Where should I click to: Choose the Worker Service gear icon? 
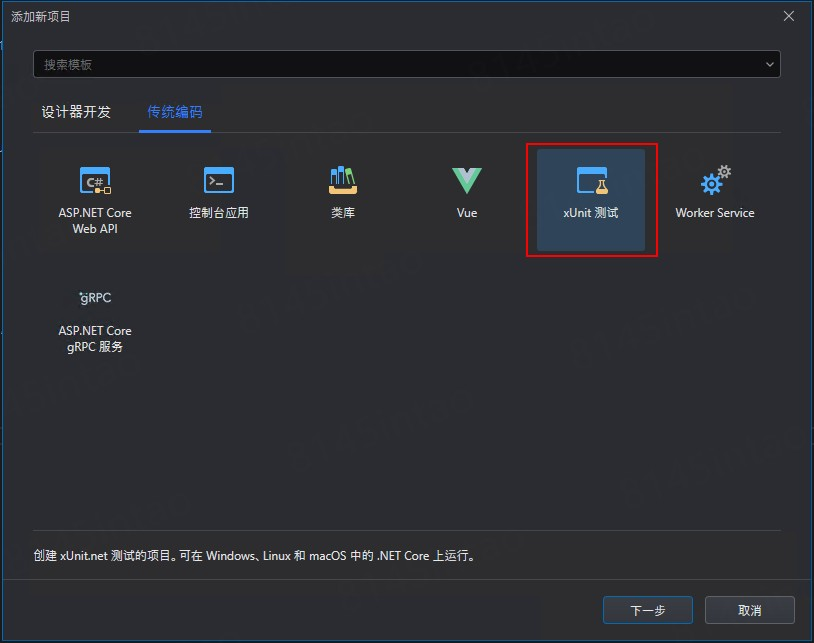click(715, 180)
